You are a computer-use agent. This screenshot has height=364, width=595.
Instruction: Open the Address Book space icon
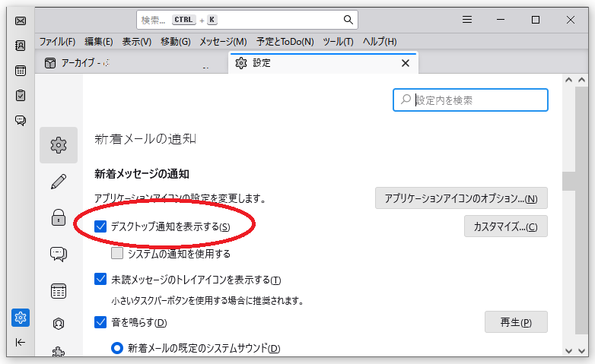click(21, 46)
